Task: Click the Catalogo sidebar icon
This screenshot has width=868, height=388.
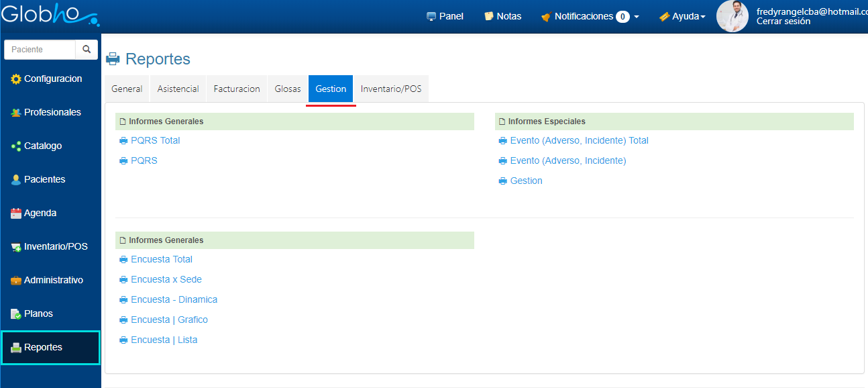Action: [16, 146]
